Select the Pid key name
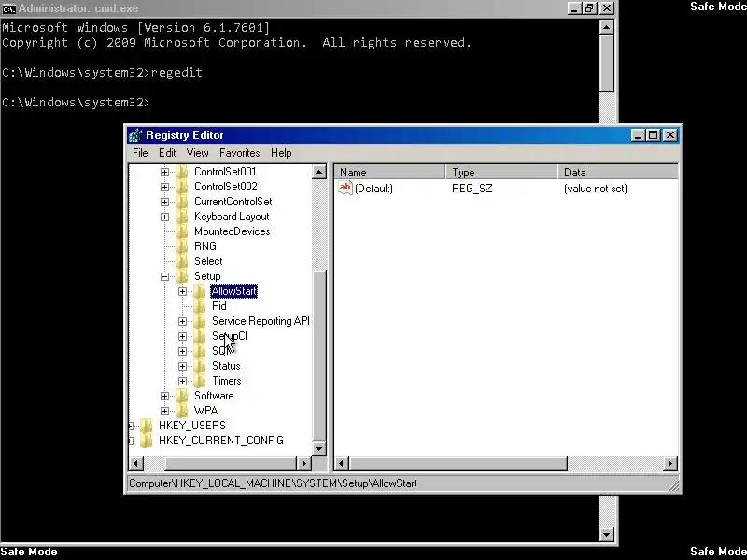This screenshot has height=560, width=747. point(219,306)
